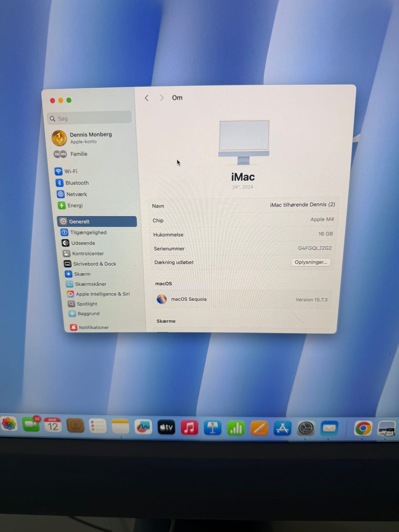
Task: Open Numbers from the Dock
Action: click(236, 428)
